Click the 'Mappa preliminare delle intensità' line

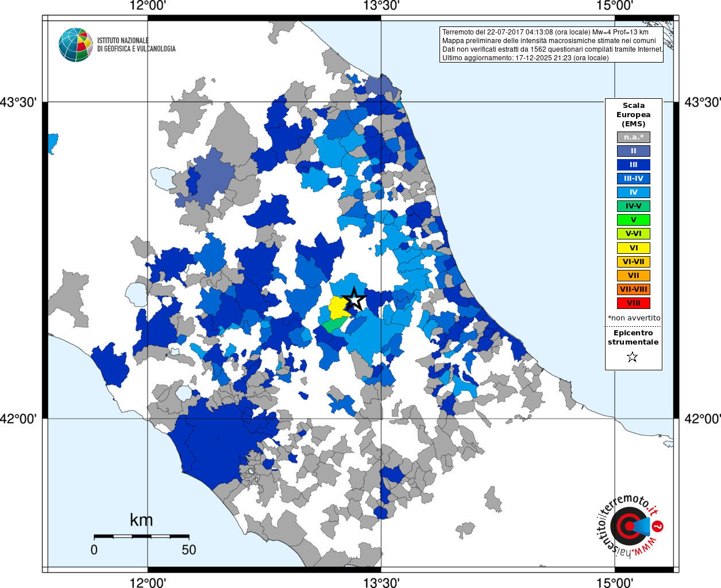point(549,41)
